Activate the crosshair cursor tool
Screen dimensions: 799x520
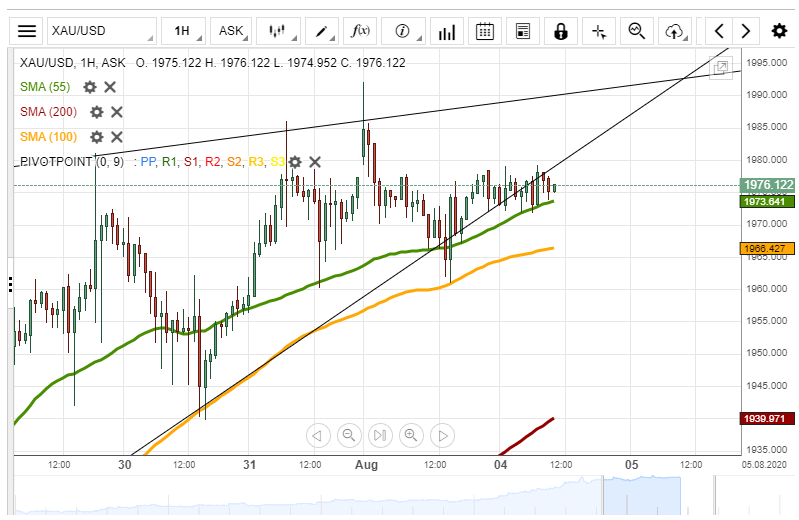click(x=599, y=31)
